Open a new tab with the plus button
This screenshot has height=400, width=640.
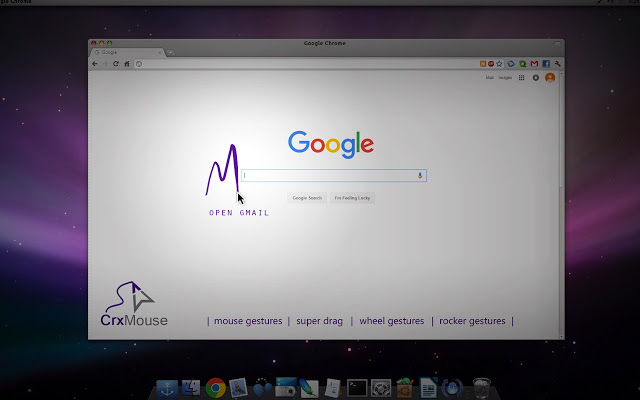coord(170,53)
